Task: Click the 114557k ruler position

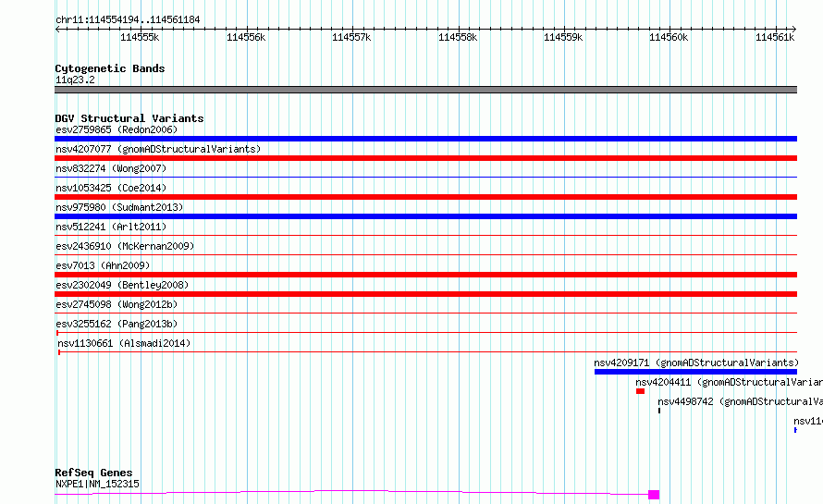Action: (x=351, y=37)
